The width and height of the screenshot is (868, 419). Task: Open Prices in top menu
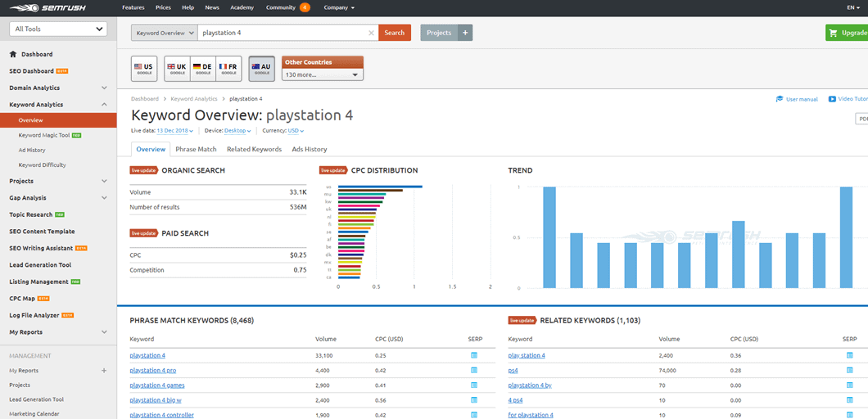coord(163,7)
